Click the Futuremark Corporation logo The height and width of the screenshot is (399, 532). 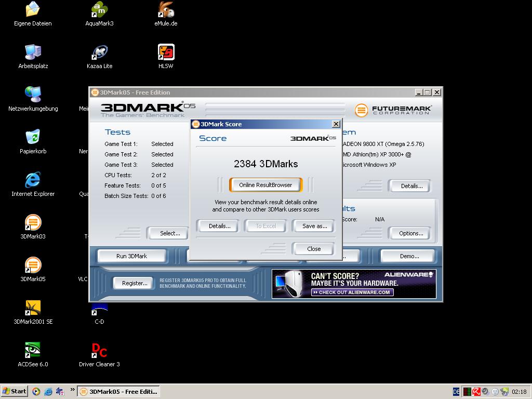coord(393,110)
